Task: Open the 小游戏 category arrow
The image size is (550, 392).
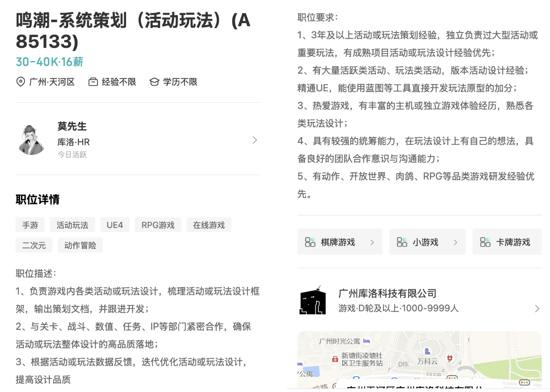Action: (455, 242)
